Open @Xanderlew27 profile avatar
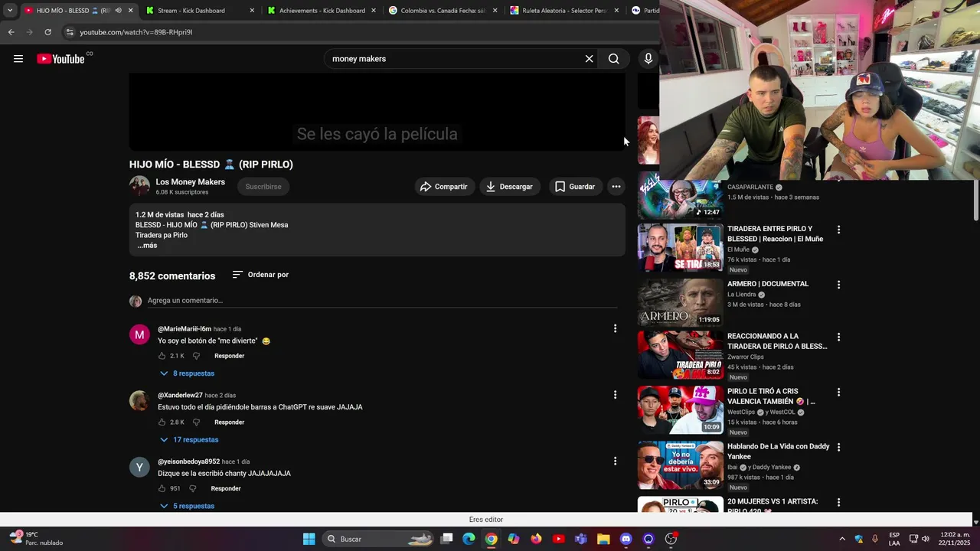Screen dimensions: 980x551 click(x=139, y=401)
